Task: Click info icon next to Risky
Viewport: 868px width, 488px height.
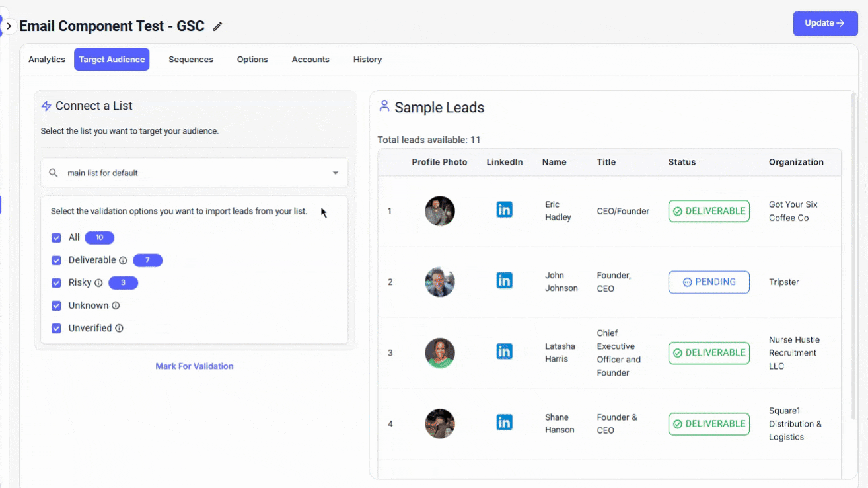Action: pyautogui.click(x=98, y=283)
